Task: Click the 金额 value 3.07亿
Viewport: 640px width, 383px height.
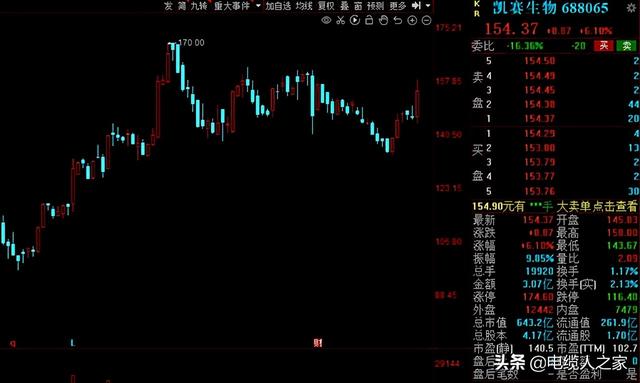Action: pyautogui.click(x=538, y=284)
